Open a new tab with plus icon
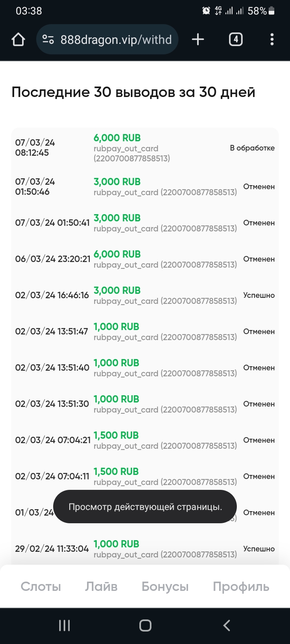Viewport: 290px width, 644px height. tap(198, 39)
